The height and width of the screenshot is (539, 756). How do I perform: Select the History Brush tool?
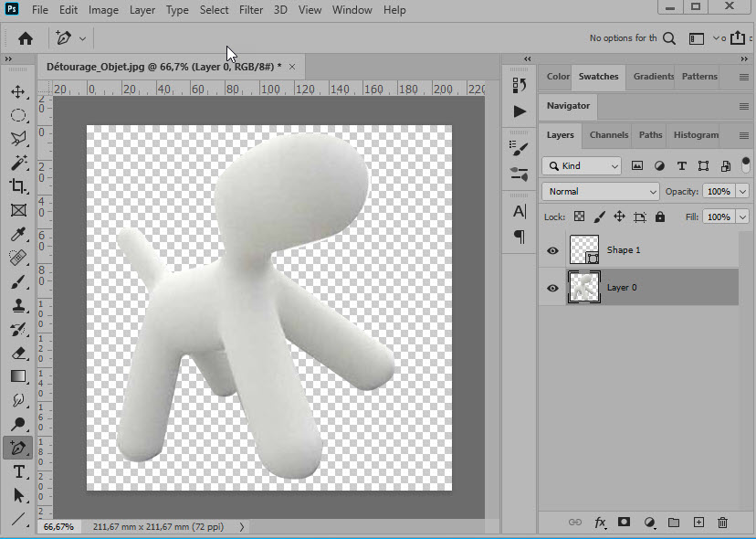(18, 329)
